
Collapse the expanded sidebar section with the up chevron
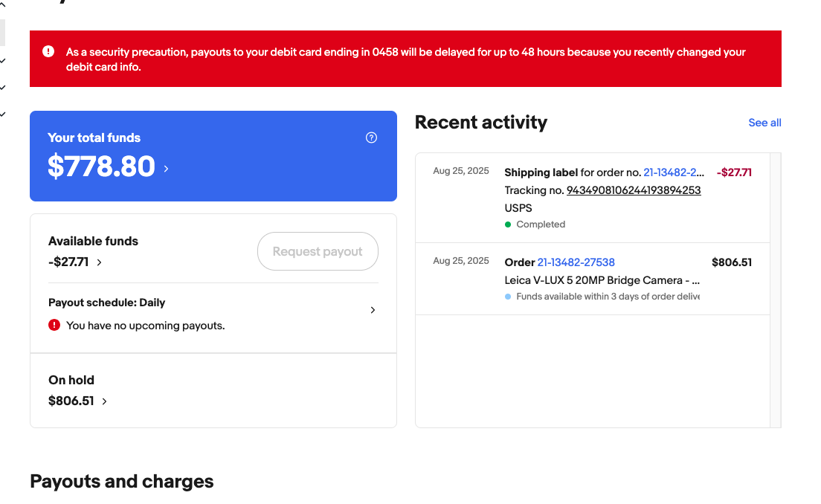(3, 6)
